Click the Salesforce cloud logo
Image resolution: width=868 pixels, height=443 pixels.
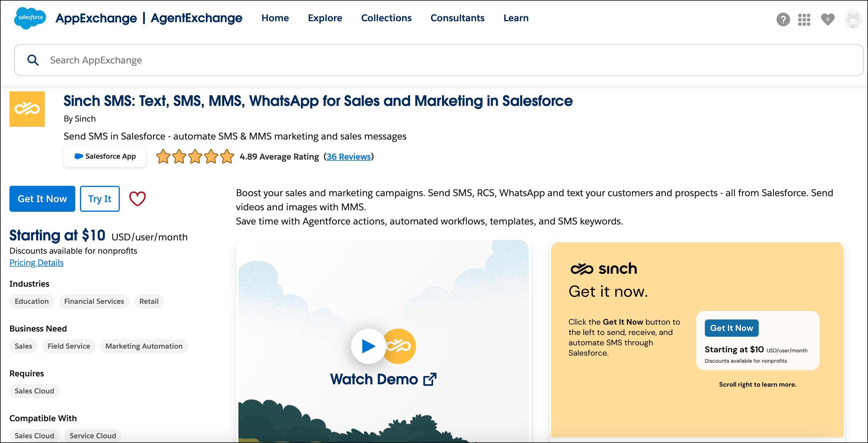click(30, 18)
